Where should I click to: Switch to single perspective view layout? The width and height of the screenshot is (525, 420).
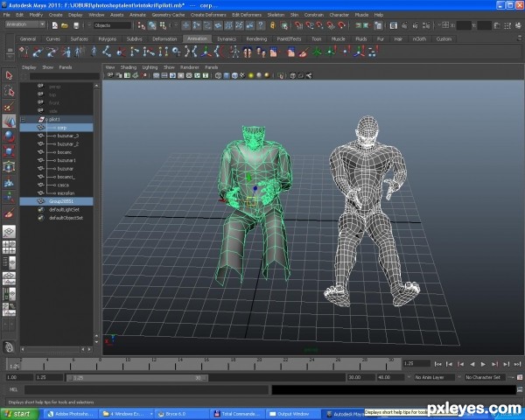click(9, 231)
